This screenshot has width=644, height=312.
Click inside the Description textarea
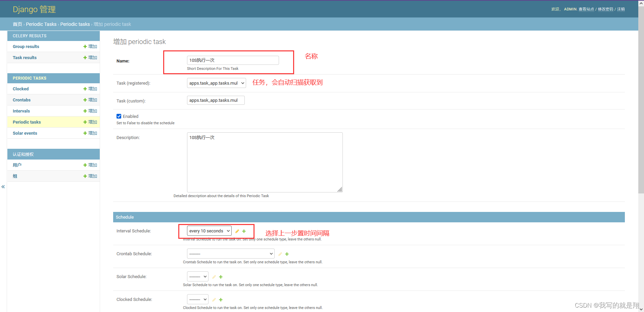[x=265, y=162]
